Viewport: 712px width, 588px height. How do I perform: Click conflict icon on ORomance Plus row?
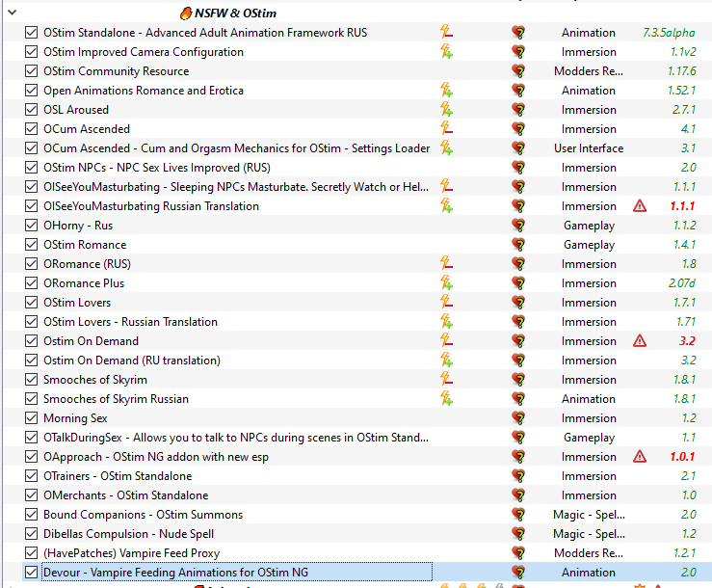(446, 282)
